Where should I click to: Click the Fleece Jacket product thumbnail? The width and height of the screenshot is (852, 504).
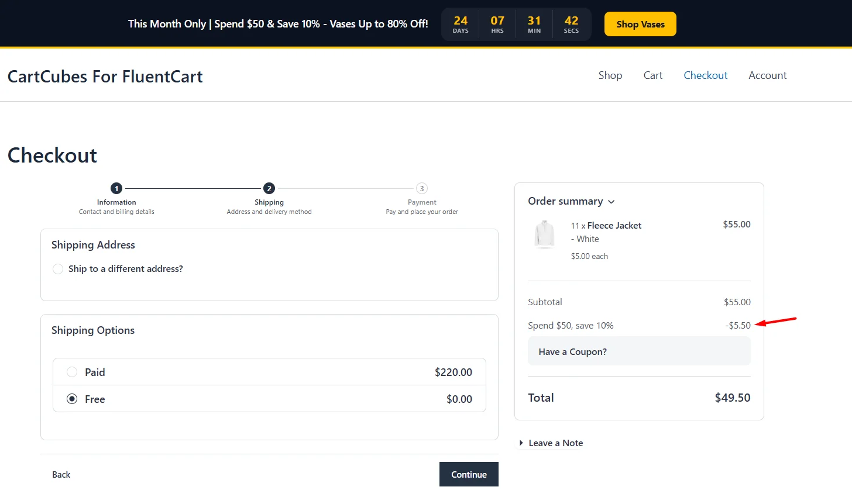click(545, 234)
